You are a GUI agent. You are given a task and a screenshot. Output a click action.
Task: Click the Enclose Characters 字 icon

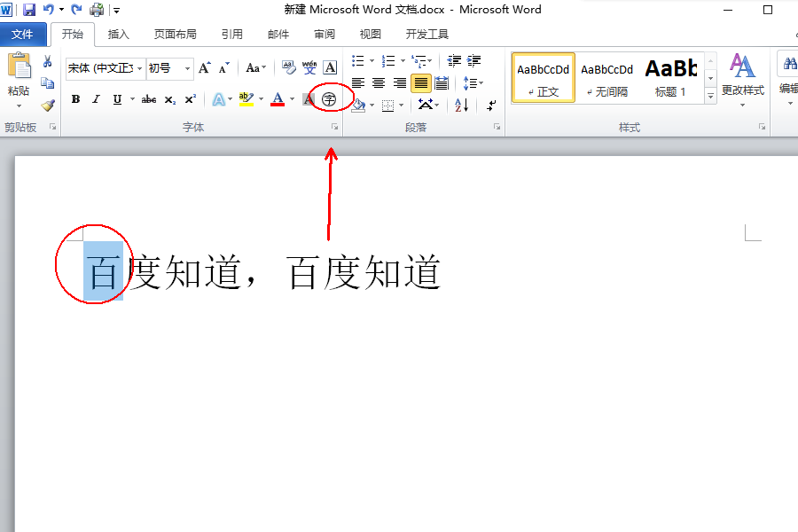(329, 99)
